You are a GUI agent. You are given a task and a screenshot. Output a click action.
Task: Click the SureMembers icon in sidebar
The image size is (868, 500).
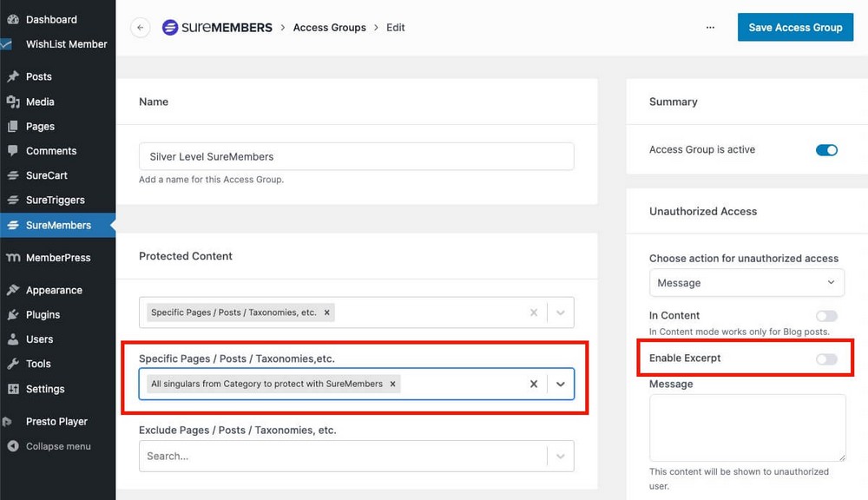pos(13,226)
